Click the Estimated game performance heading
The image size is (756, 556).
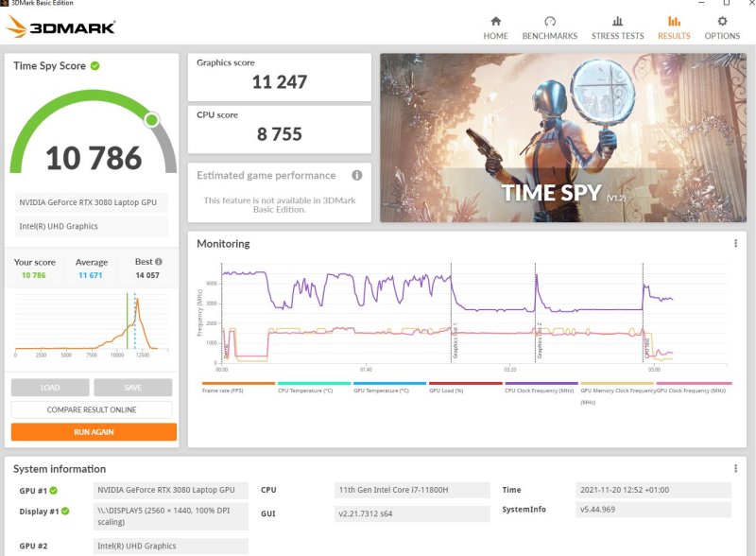[266, 175]
